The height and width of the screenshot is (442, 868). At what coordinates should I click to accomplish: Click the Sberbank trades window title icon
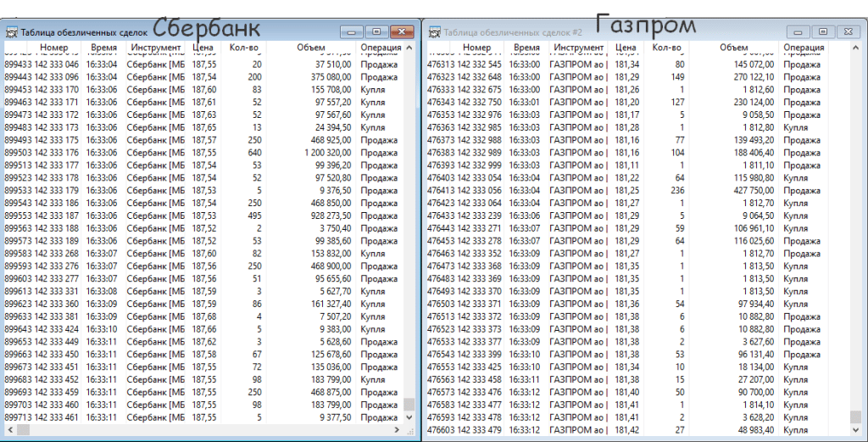point(10,32)
